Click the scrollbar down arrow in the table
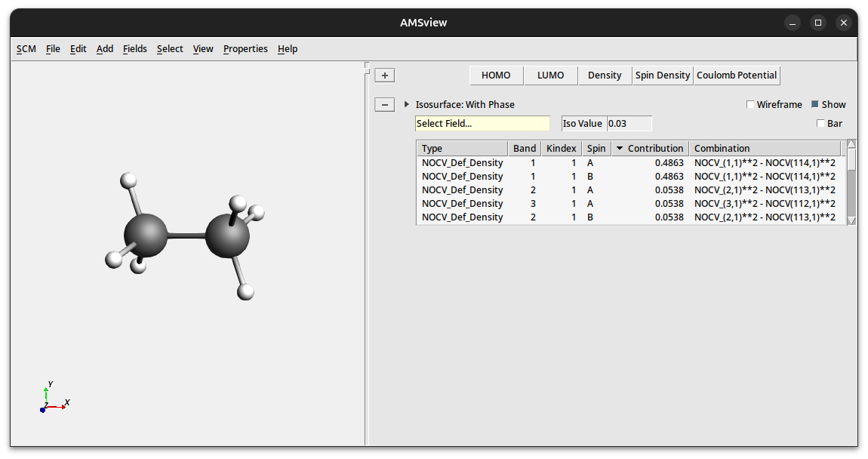The height and width of the screenshot is (459, 868). click(x=851, y=220)
